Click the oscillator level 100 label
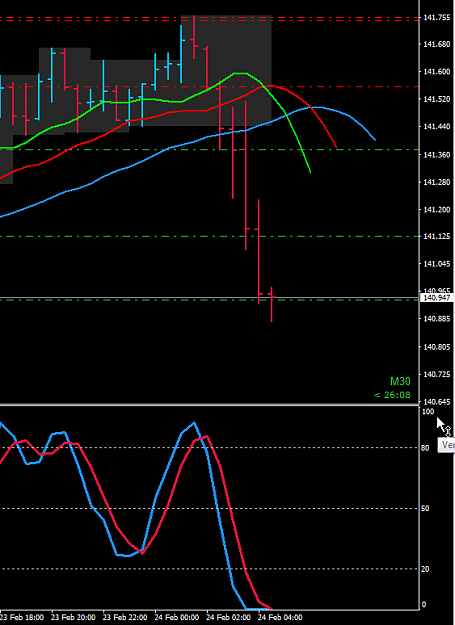 point(428,411)
